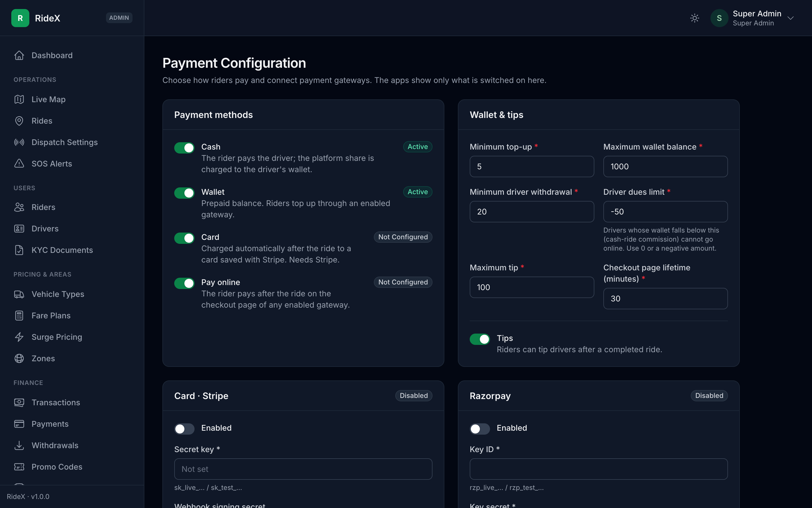Switch theme with the sun icon
This screenshot has height=508, width=812.
tap(694, 18)
